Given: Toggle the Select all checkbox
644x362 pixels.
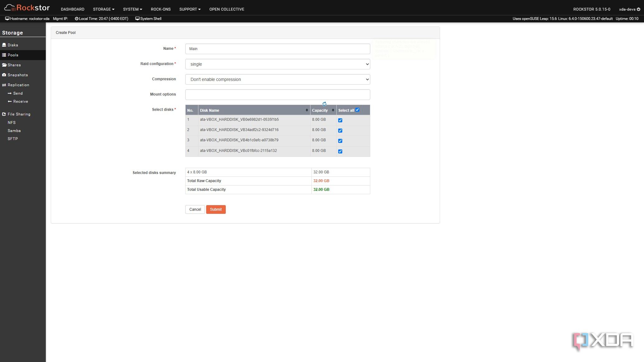Looking at the screenshot, I should pyautogui.click(x=358, y=110).
